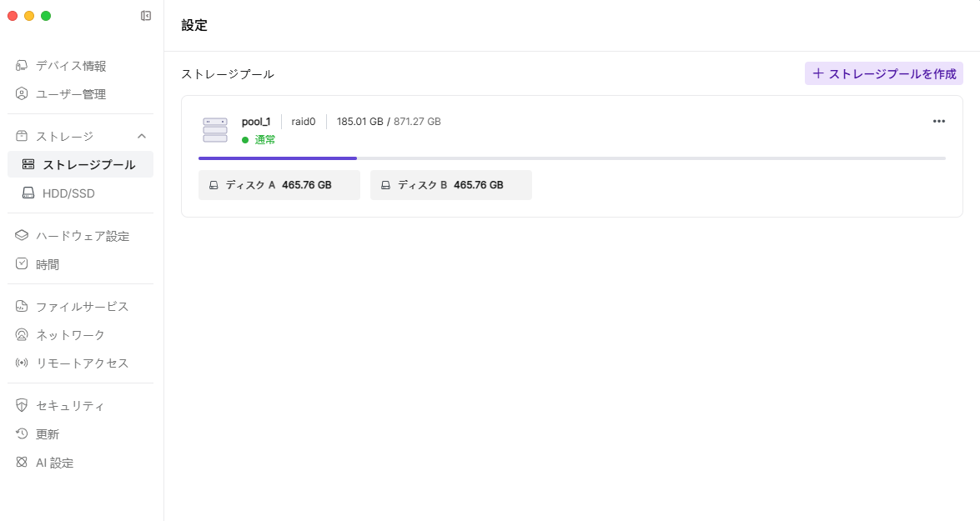The width and height of the screenshot is (980, 521).
Task: Click the ファイルサービス icon
Action: point(22,306)
